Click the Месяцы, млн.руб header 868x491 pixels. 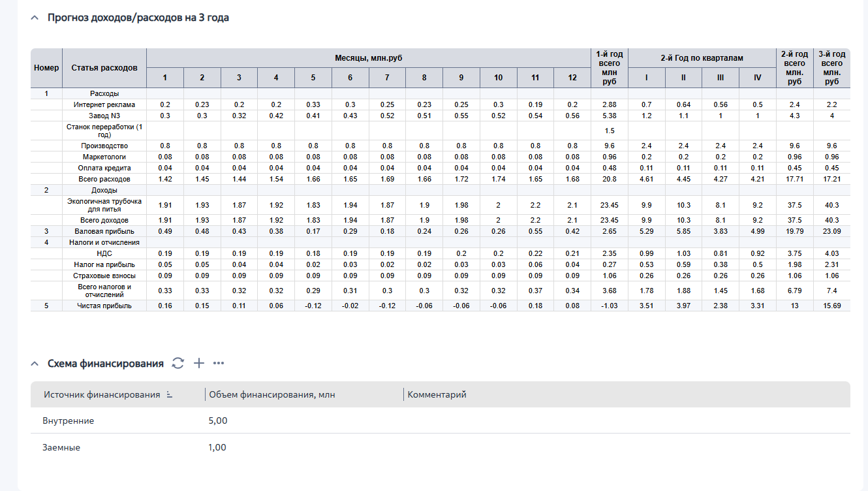369,58
